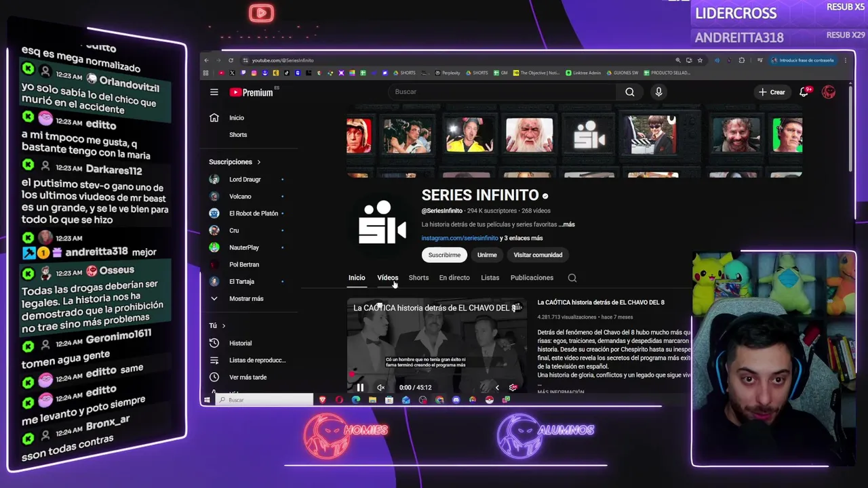
Task: Switch to the Publicaciones tab
Action: point(532,278)
